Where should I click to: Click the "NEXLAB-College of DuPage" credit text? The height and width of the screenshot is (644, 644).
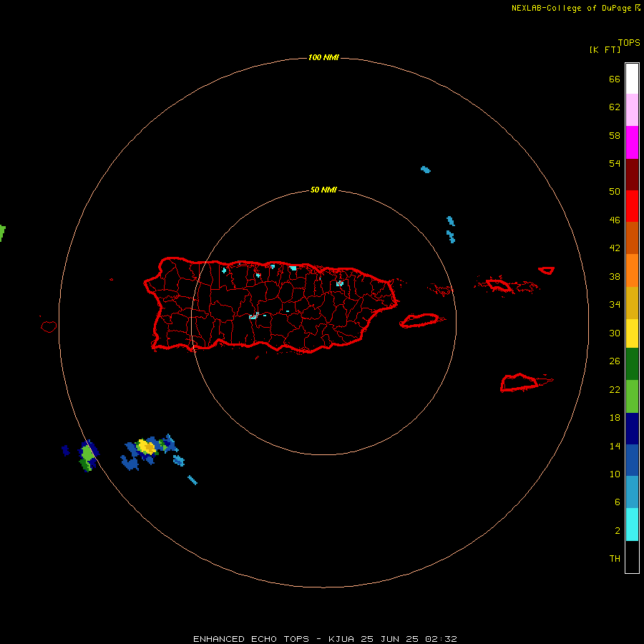click(x=571, y=8)
